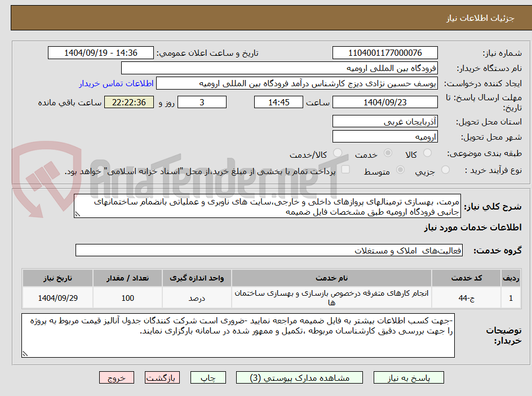
Task: Click the service name cell in row 1
Action: pos(331,298)
